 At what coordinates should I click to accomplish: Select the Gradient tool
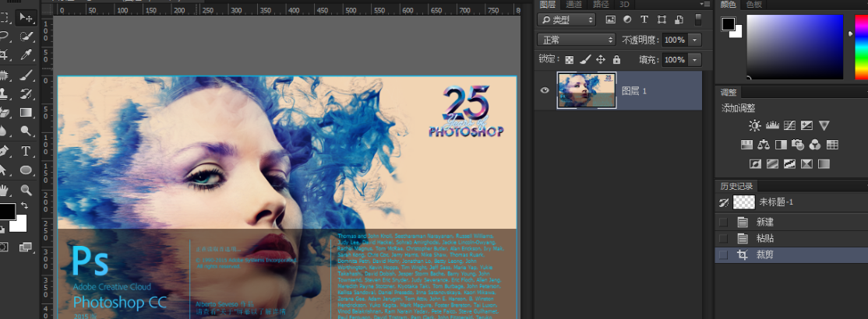click(x=26, y=112)
